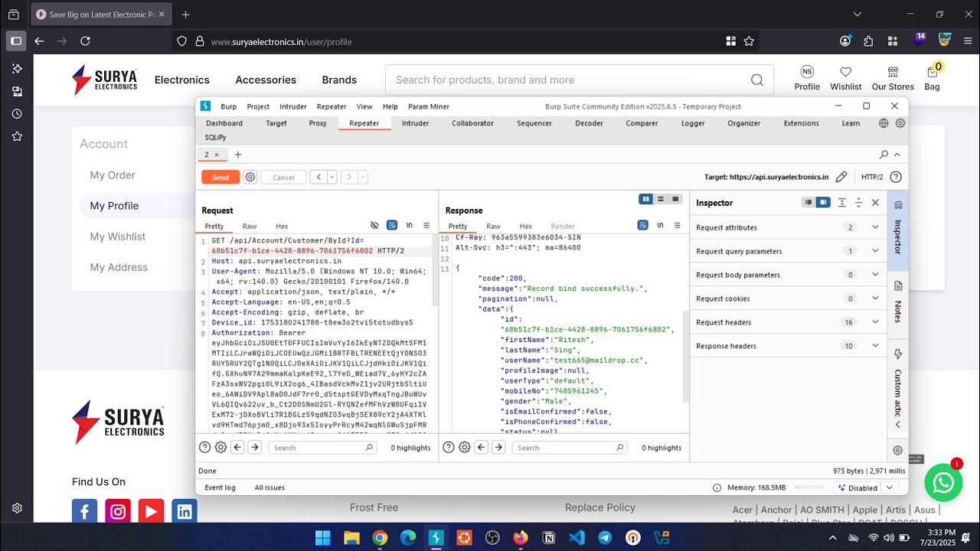The height and width of the screenshot is (551, 980).
Task: Click the Response vertical scrollbar
Action: click(x=685, y=356)
